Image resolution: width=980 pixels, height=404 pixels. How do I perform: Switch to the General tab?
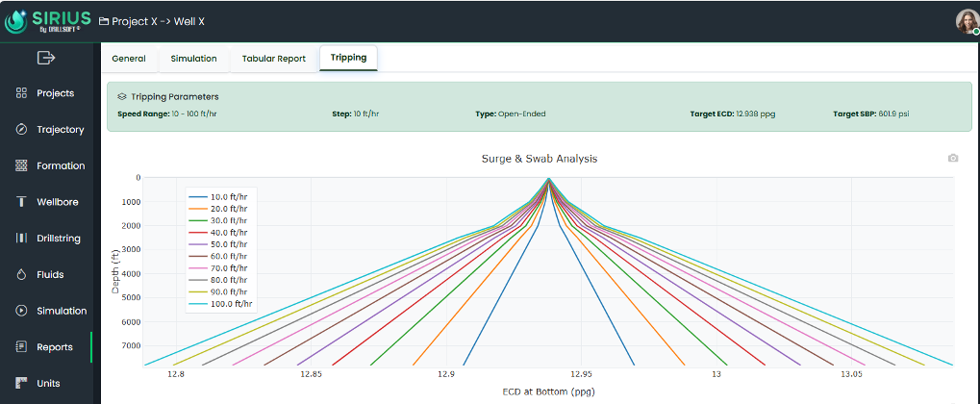pyautogui.click(x=129, y=59)
